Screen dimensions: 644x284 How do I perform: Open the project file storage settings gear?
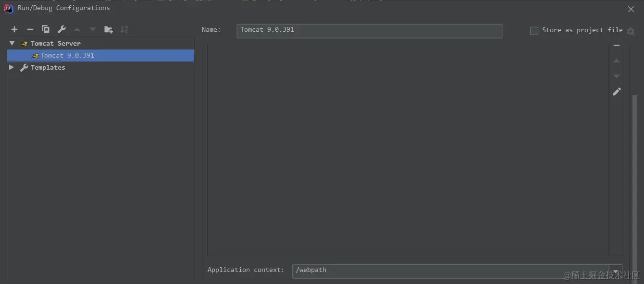631,31
